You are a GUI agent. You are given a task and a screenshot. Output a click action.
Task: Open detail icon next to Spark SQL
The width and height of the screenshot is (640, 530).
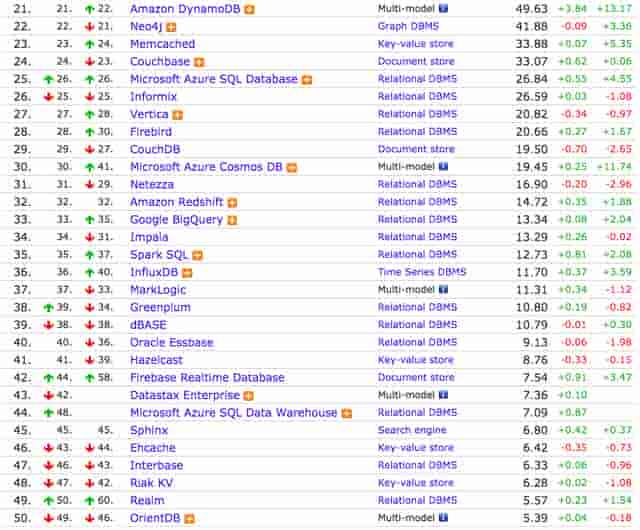197,256
